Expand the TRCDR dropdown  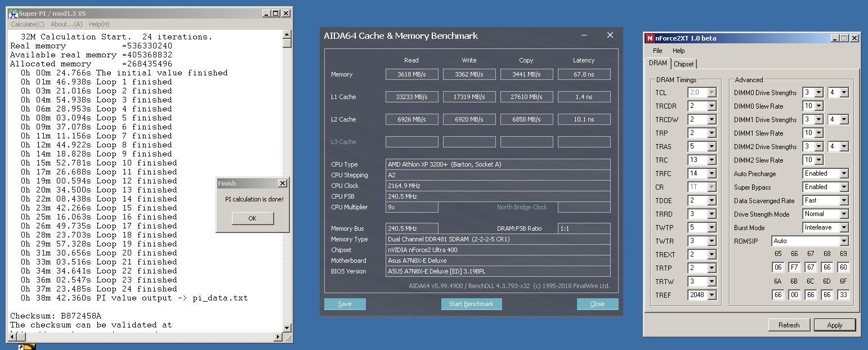tap(712, 106)
